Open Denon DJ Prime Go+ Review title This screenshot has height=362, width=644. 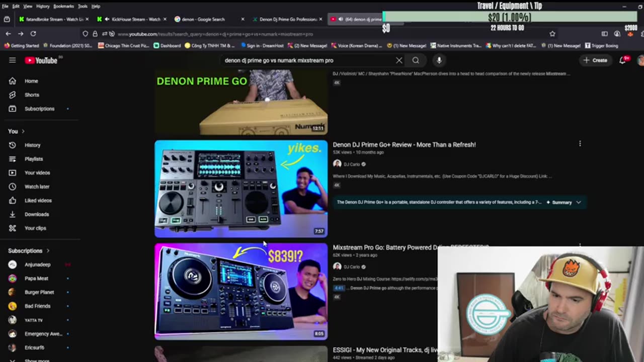tap(404, 144)
